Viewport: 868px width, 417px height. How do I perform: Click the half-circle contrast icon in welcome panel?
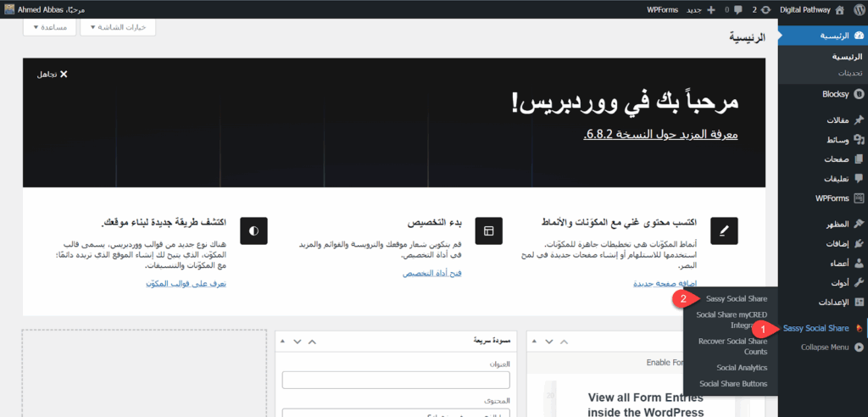pos(253,231)
